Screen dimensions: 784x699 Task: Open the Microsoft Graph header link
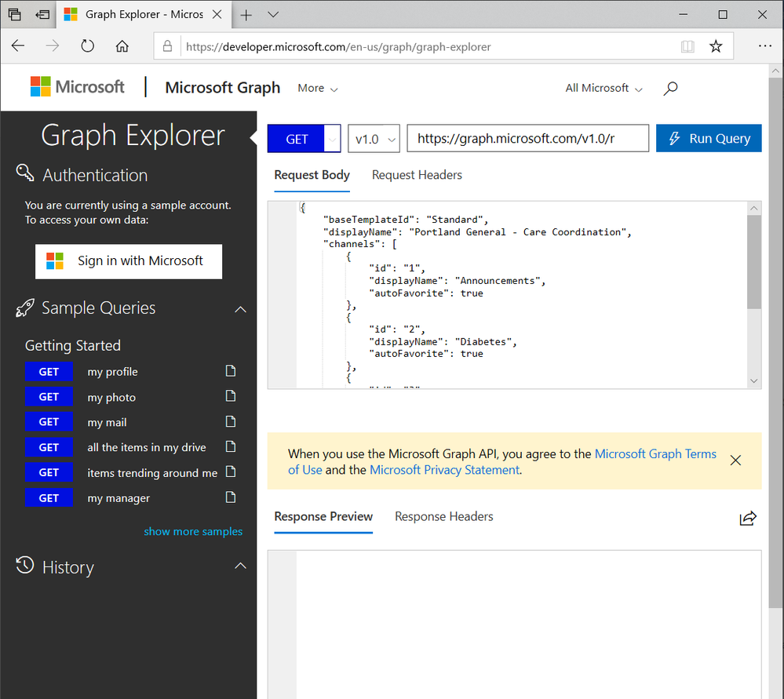(223, 88)
